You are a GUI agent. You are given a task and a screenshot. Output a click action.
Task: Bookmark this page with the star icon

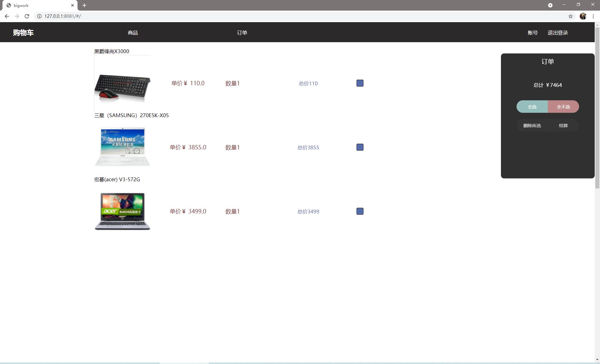coord(570,16)
